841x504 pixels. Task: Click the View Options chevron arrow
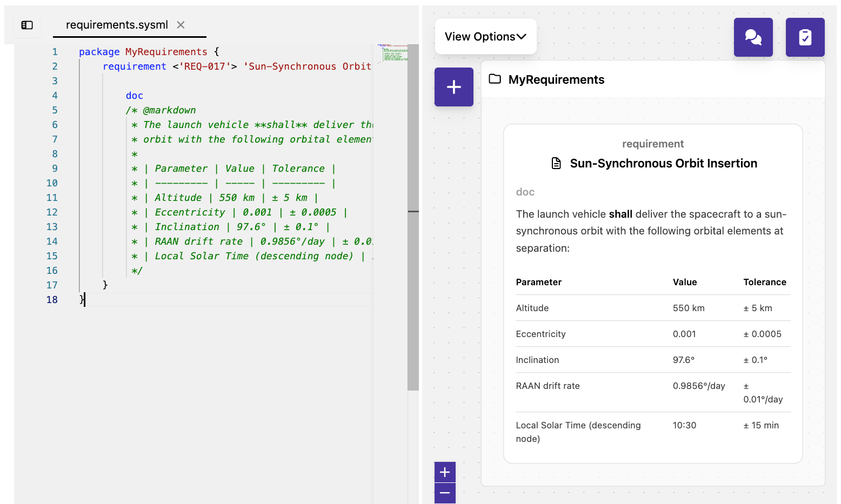coord(522,37)
